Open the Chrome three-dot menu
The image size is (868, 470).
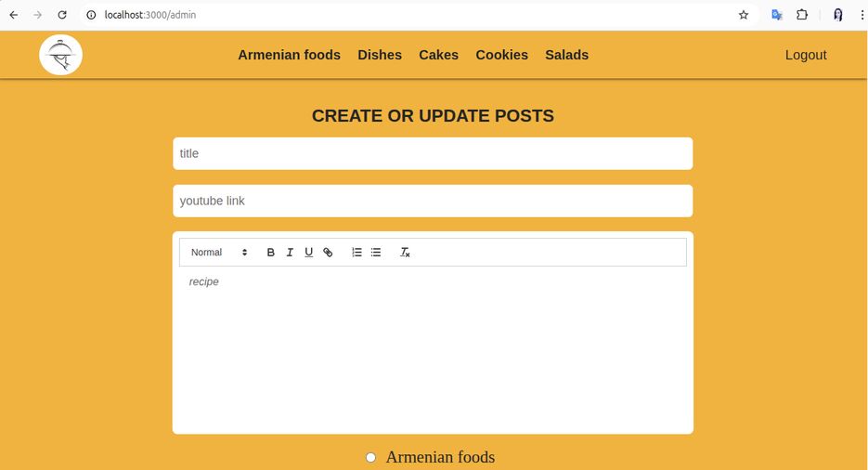[862, 15]
